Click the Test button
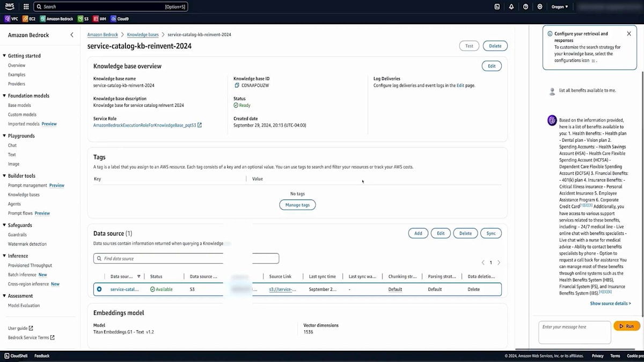This screenshot has width=644, height=362. pos(469,46)
